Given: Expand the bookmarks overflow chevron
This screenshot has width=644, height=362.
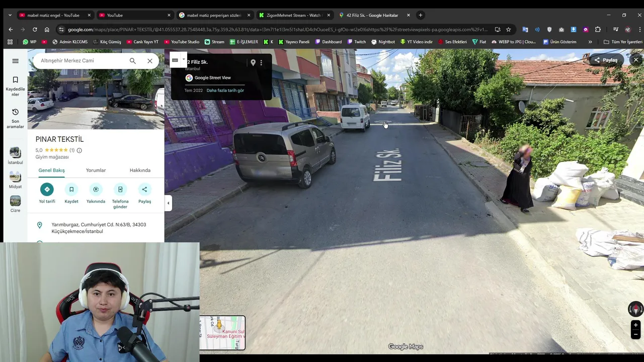Looking at the screenshot, I should click(590, 42).
